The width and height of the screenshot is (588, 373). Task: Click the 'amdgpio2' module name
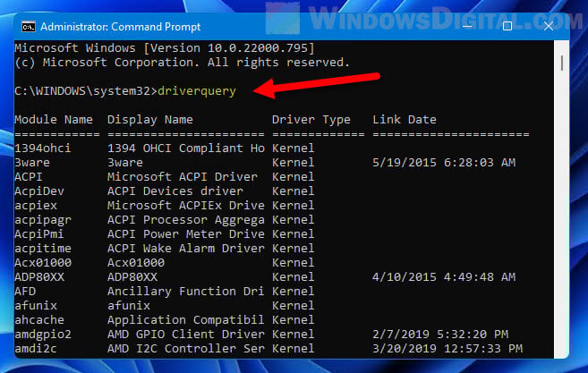tap(43, 334)
